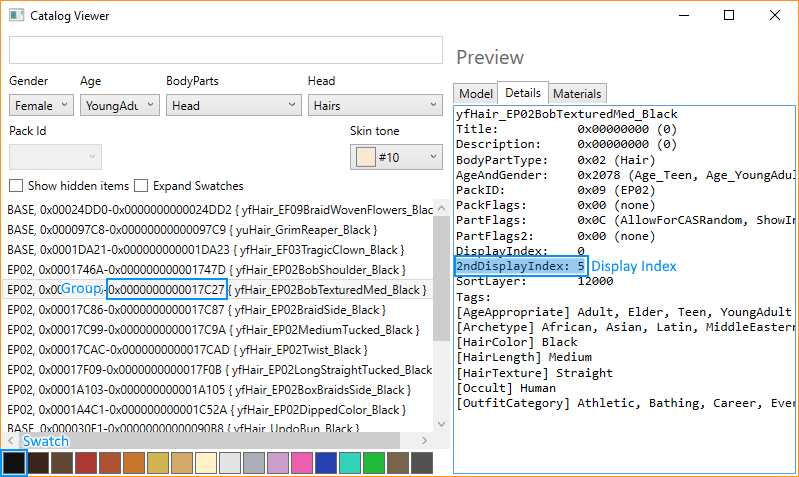This screenshot has height=477, width=799.
Task: Enable the Expand Swatches checkbox
Action: tap(141, 186)
